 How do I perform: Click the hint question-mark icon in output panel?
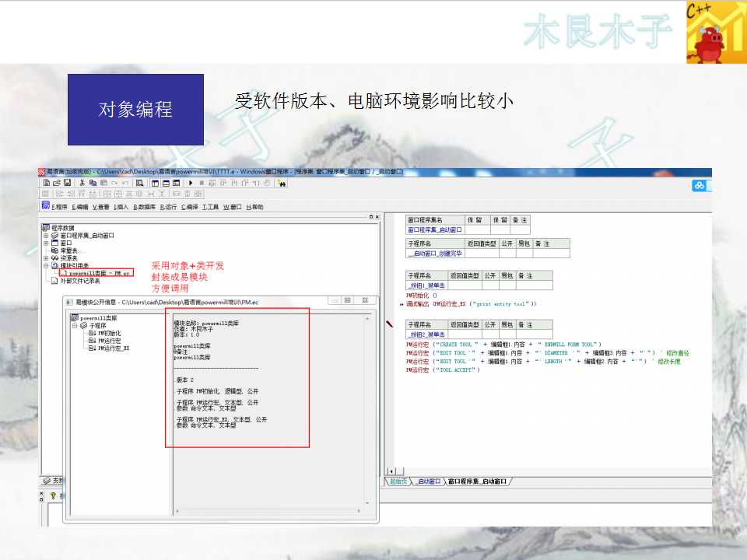[53, 495]
